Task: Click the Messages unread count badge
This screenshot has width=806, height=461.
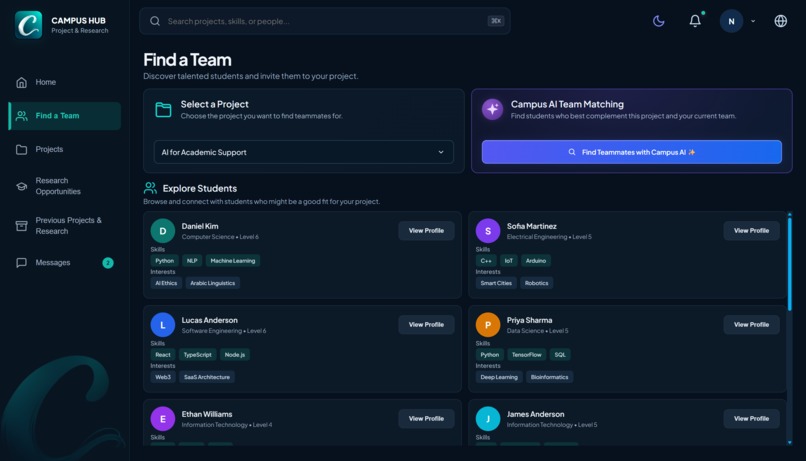Action: point(108,263)
